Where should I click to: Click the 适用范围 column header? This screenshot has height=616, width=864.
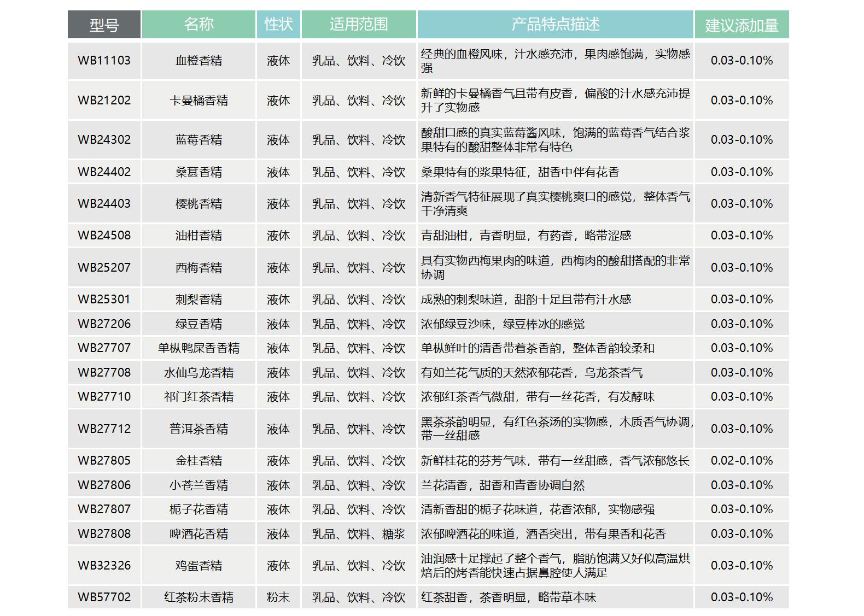coord(359,25)
